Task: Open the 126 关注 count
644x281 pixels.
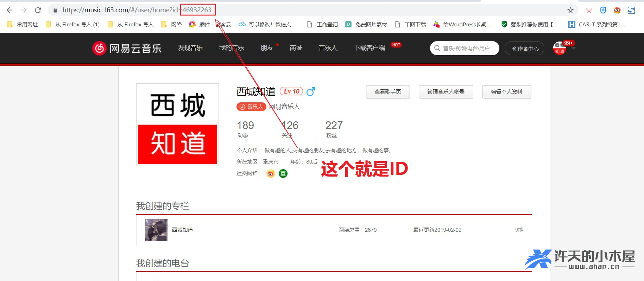Action: [290, 129]
